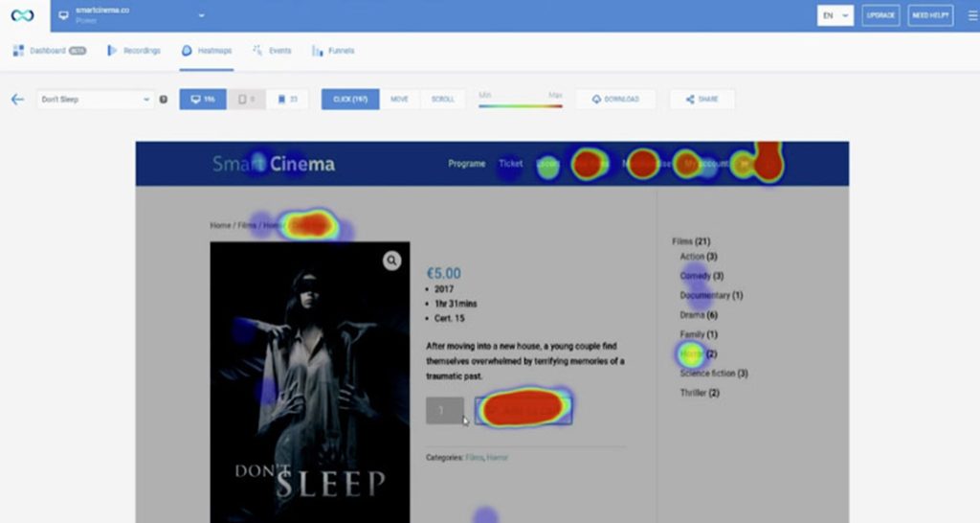The image size is (980, 523).
Task: Select the Drama (6) category
Action: (x=698, y=315)
